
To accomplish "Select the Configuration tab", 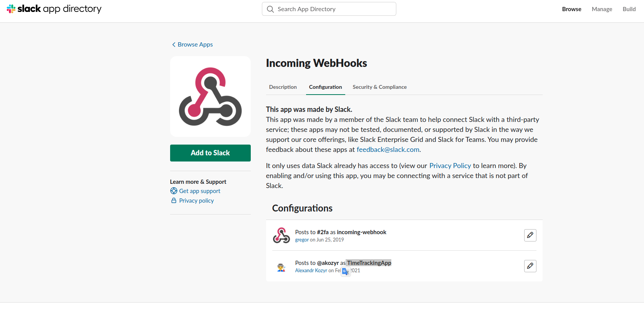I will click(x=325, y=87).
